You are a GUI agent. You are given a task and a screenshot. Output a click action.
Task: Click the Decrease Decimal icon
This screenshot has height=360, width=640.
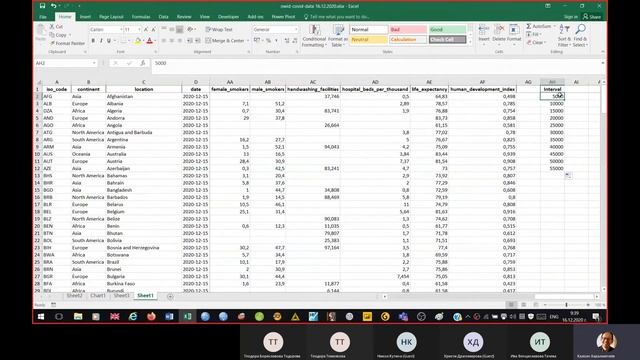point(295,40)
